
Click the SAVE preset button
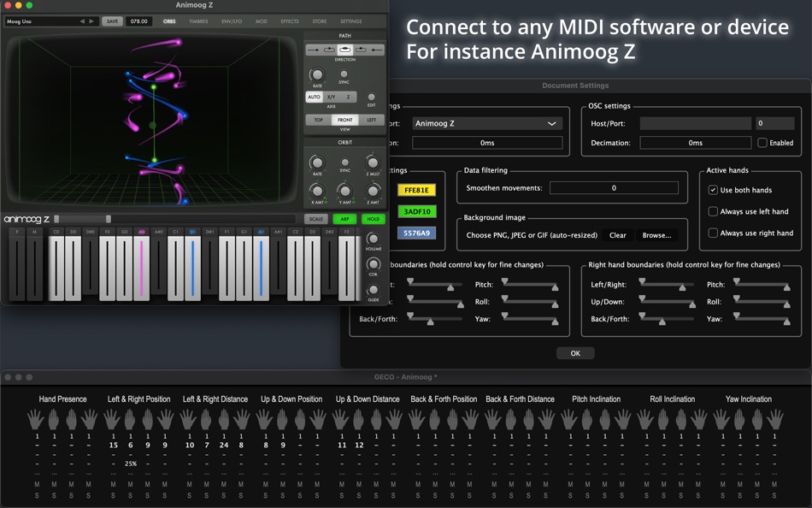(x=112, y=21)
